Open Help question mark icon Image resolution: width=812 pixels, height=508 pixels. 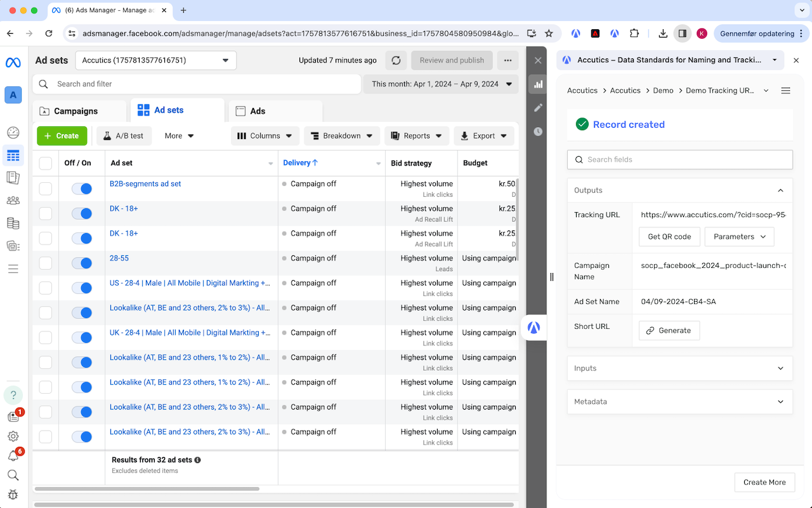[13, 395]
